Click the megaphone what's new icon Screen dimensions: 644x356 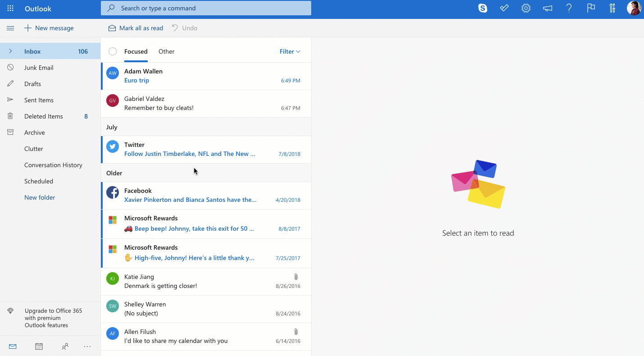[x=548, y=8]
